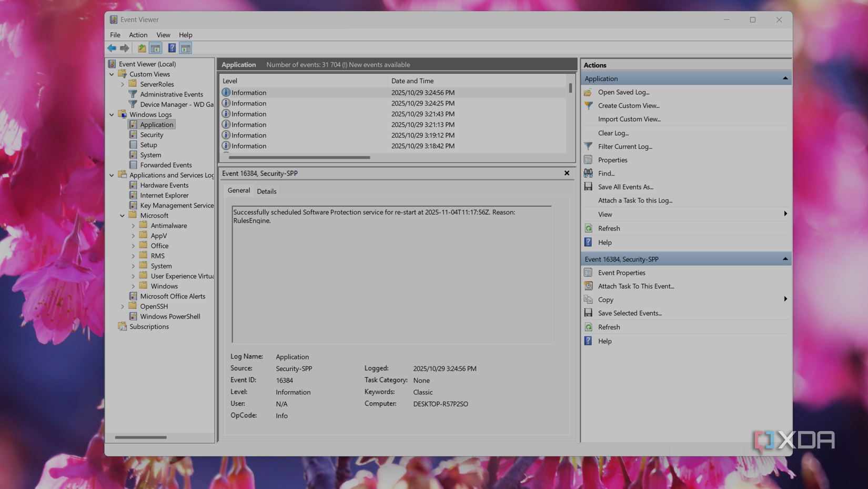This screenshot has height=489, width=868.
Task: Filter the current Application log
Action: point(625,146)
